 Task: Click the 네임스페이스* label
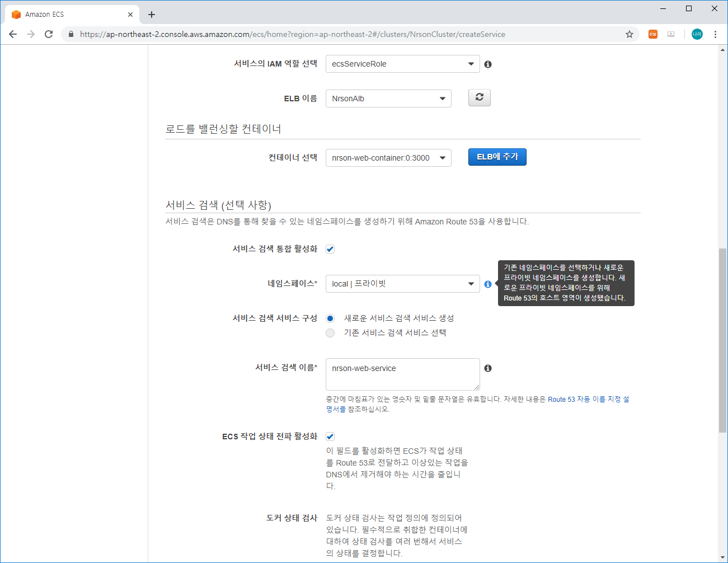[x=292, y=284]
